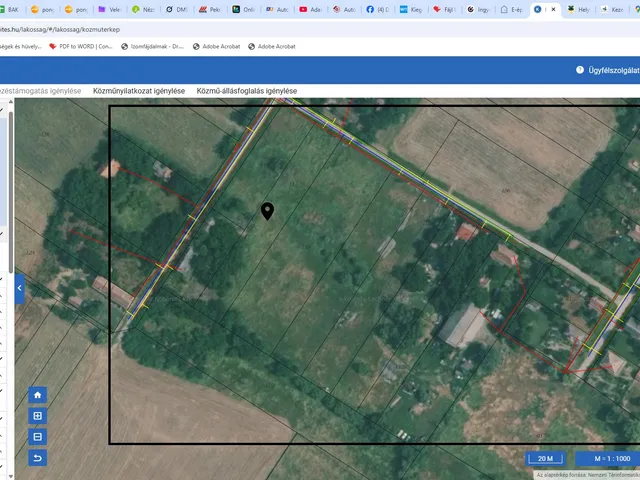Switch to the Néz browser tab
The height and width of the screenshot is (480, 640).
[x=143, y=9]
